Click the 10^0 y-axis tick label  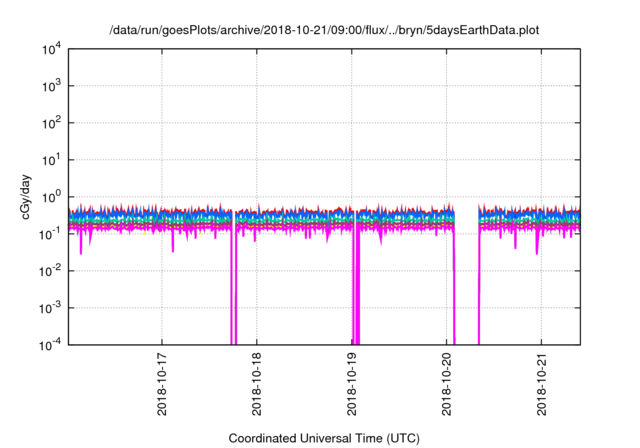pyautogui.click(x=52, y=197)
